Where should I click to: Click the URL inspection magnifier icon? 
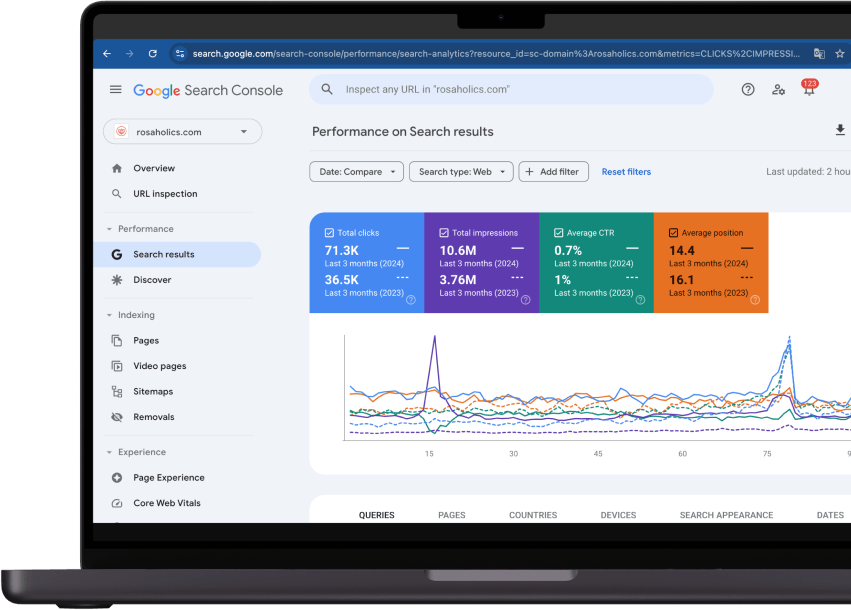click(116, 194)
